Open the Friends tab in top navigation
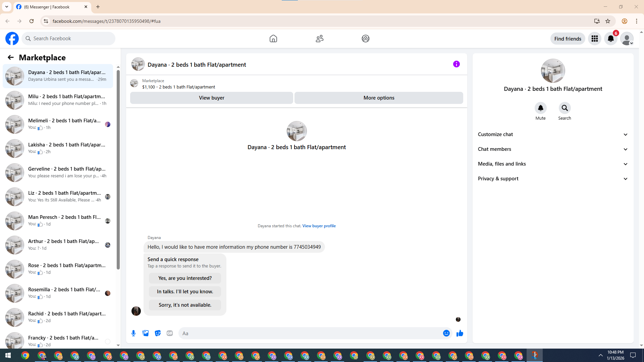Image resolution: width=644 pixels, height=362 pixels. pyautogui.click(x=319, y=39)
